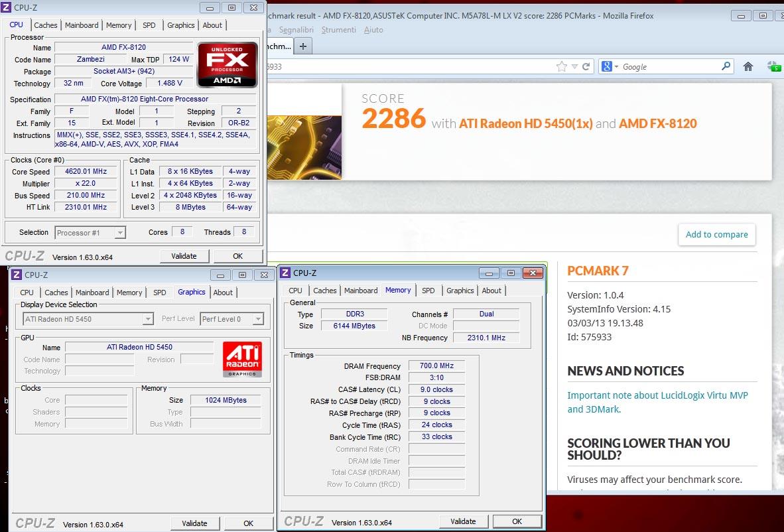784x532 pixels.
Task: Open Segnalibri menu in Firefox
Action: [x=296, y=30]
